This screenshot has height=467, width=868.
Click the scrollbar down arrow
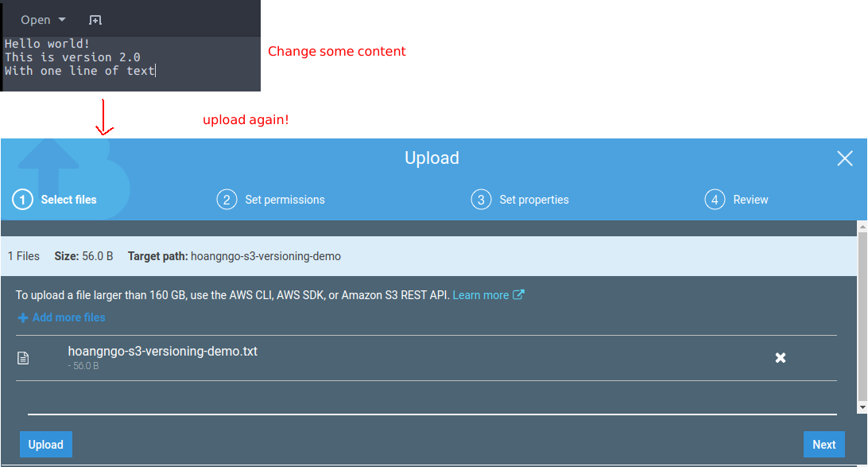click(x=862, y=407)
